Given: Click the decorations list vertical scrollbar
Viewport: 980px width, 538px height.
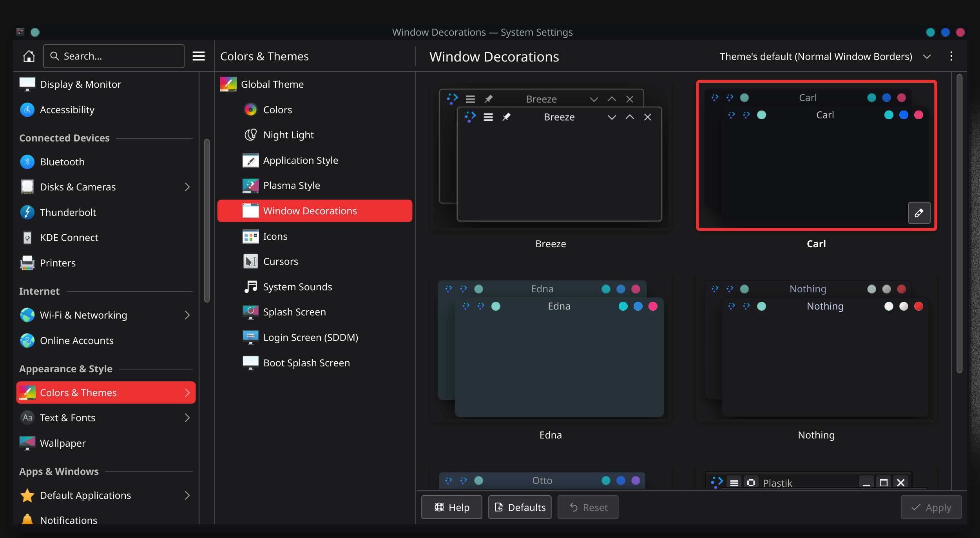Looking at the screenshot, I should click(959, 223).
